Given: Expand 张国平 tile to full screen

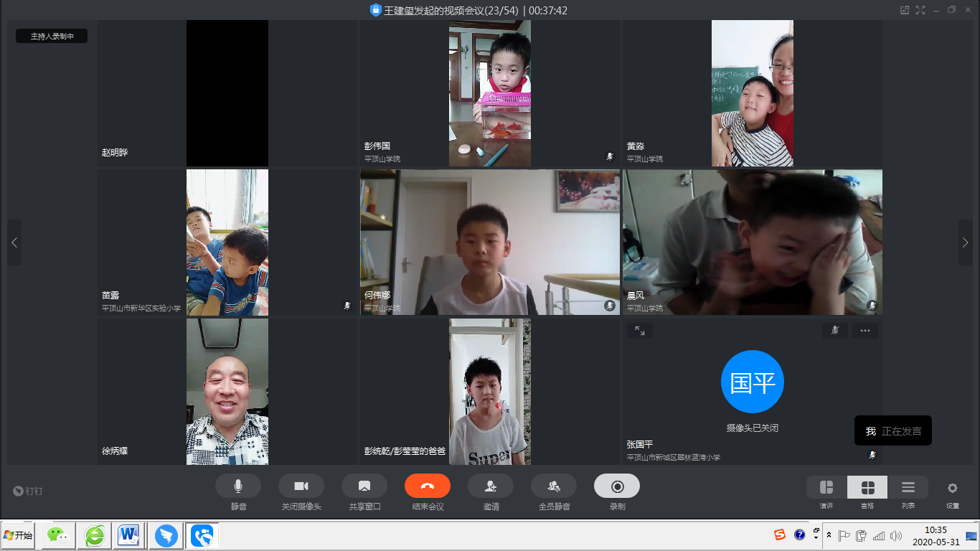Looking at the screenshot, I should click(x=639, y=331).
